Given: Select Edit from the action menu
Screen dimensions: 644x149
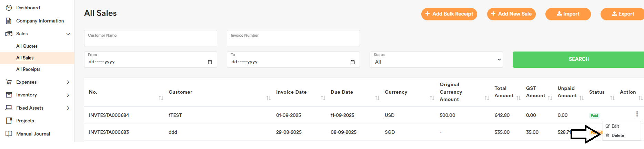Looking at the screenshot, I should [x=615, y=126].
